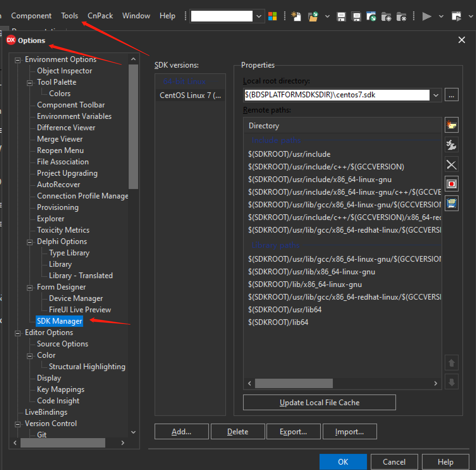Collapse Tool Palette tree node

[30, 83]
